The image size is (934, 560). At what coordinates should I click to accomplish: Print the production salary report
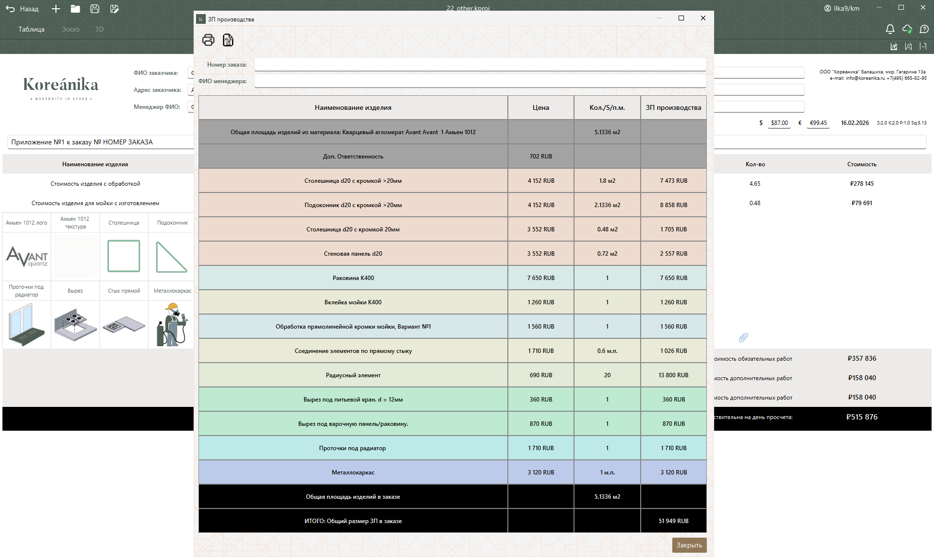point(208,40)
